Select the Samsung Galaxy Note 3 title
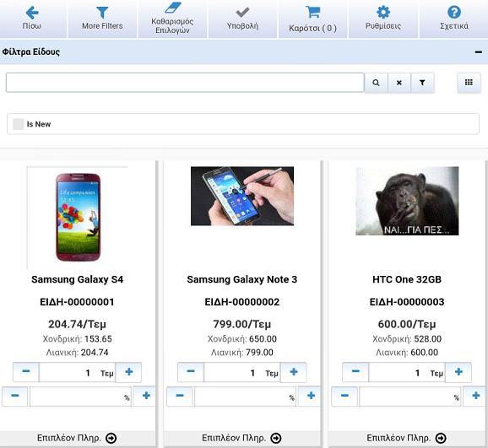Image resolution: width=488 pixels, height=448 pixels. pyautogui.click(x=242, y=279)
